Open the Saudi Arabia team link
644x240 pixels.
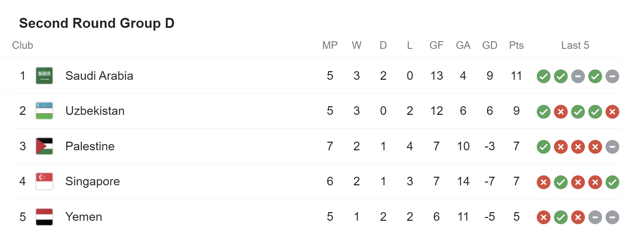click(x=99, y=76)
